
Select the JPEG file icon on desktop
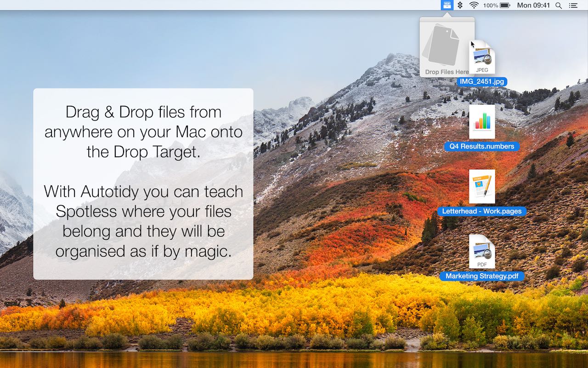(x=482, y=57)
